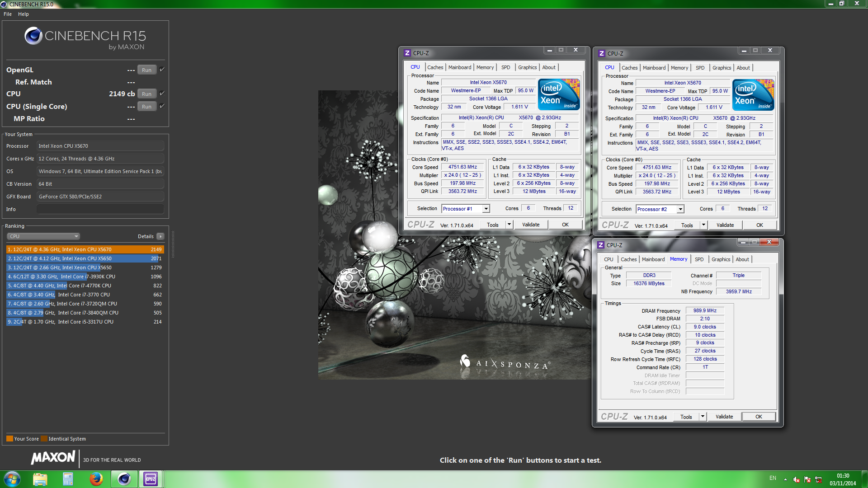Launch Firefox from the taskbar
Image resolution: width=868 pixels, height=488 pixels.
tap(96, 479)
